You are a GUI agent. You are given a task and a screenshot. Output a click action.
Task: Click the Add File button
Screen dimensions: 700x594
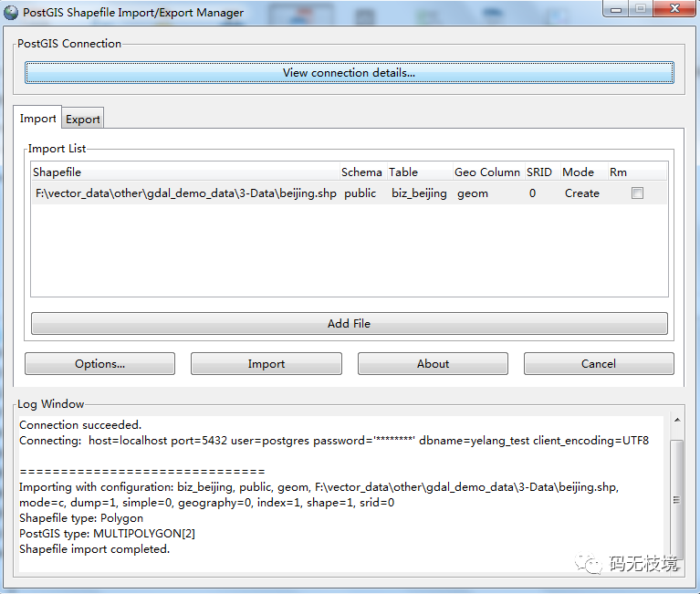(350, 324)
